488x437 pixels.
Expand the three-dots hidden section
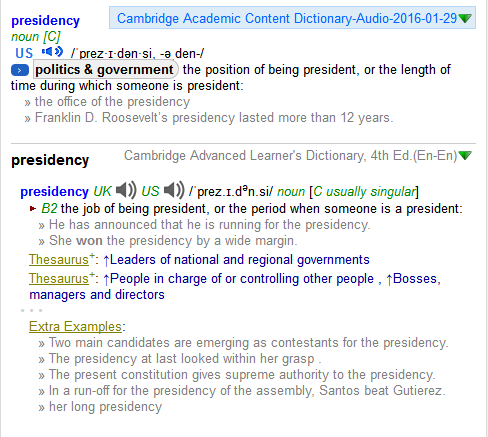[x=31, y=310]
